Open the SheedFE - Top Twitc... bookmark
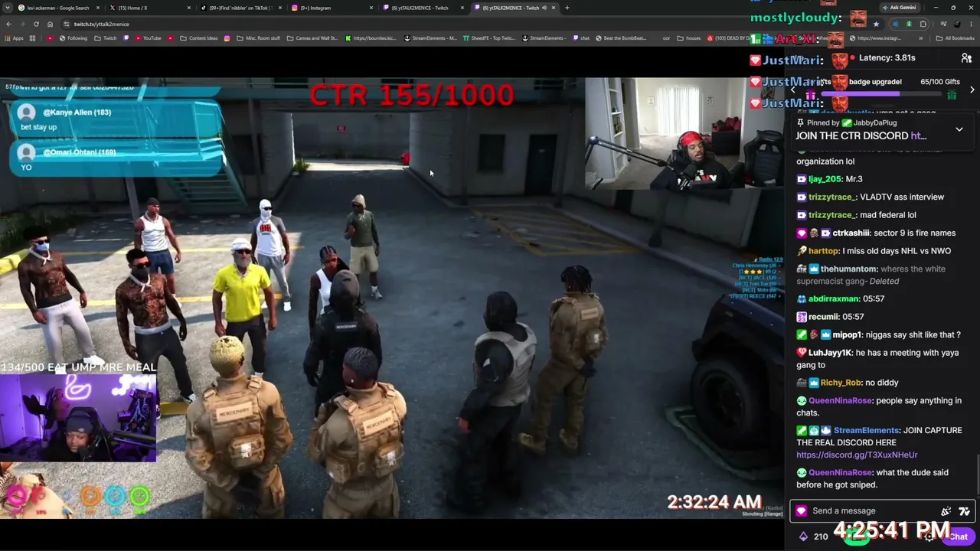This screenshot has width=980, height=551. [x=488, y=38]
